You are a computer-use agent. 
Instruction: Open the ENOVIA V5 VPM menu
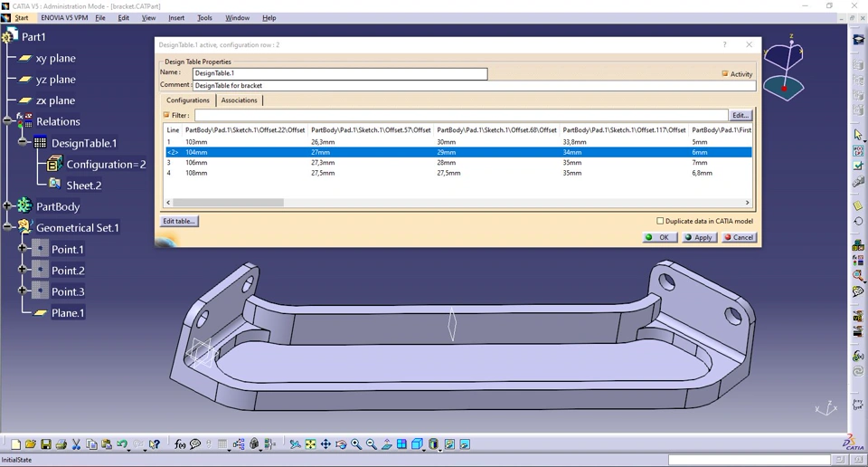(64, 18)
